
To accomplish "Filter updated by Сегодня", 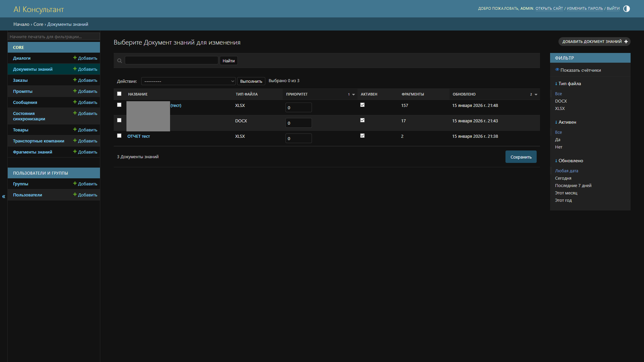I will click(x=563, y=178).
